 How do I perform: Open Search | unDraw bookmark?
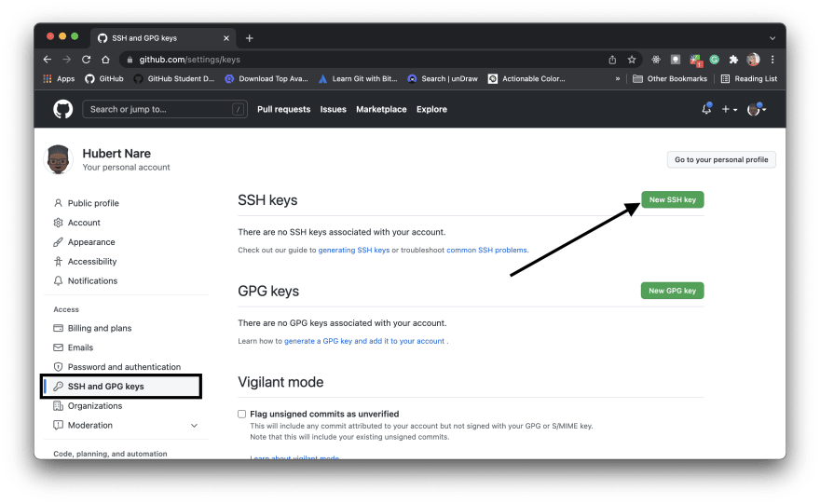[x=443, y=78]
